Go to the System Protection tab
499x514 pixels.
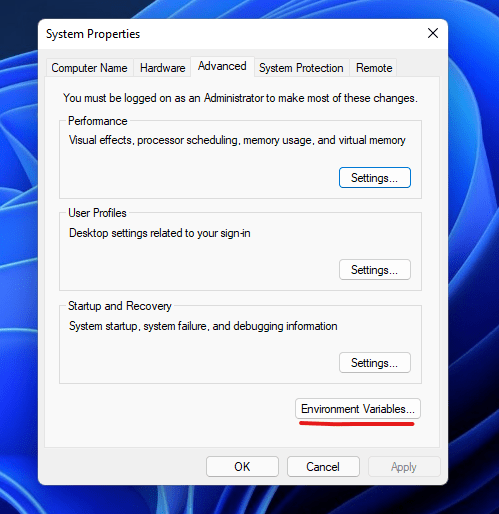pyautogui.click(x=301, y=68)
